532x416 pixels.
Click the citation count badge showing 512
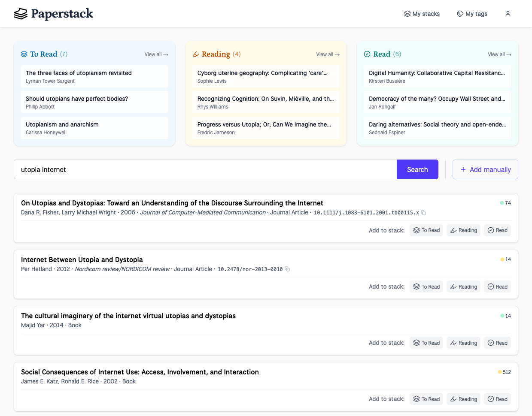[503, 372]
